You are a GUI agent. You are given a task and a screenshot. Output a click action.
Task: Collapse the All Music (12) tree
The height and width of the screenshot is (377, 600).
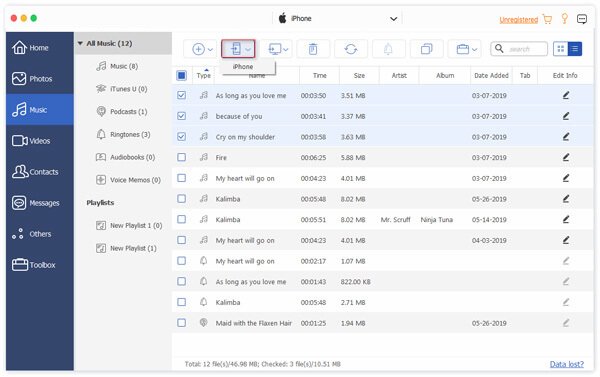click(80, 43)
